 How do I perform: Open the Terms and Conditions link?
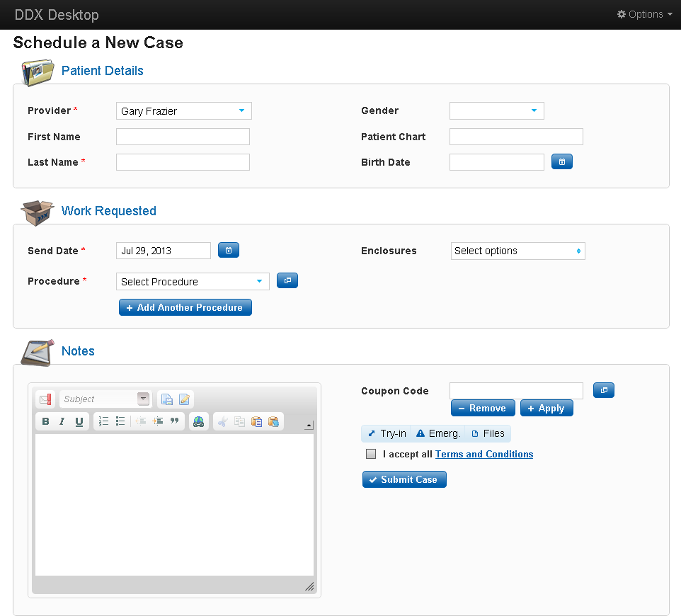484,454
